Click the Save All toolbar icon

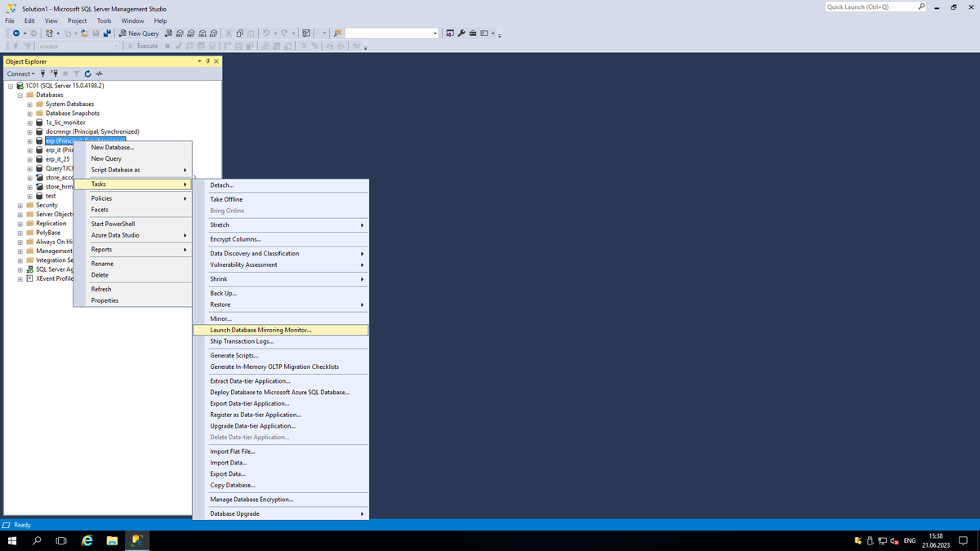(107, 33)
